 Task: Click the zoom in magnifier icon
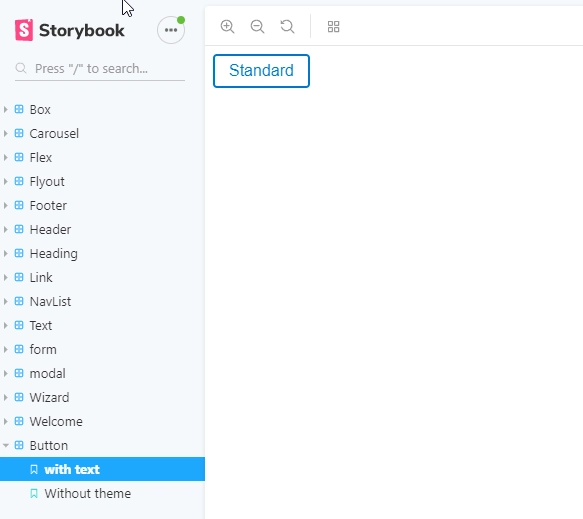point(227,27)
